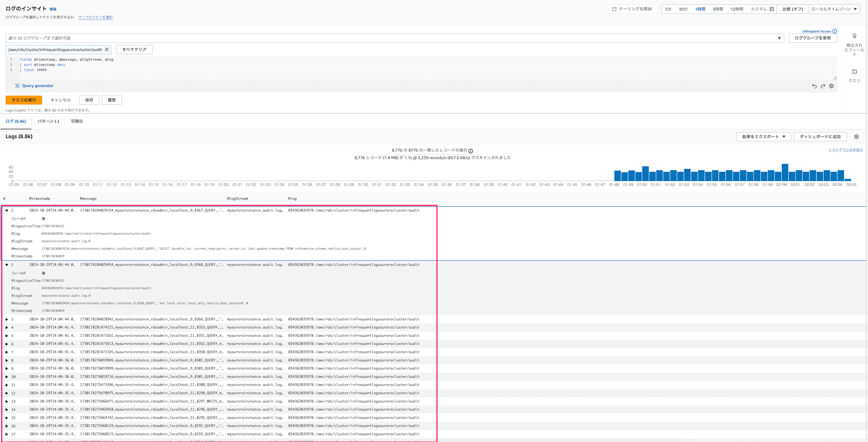This screenshot has height=442, width=868.
Task: Expand log row 8
Action: [x=7, y=360]
